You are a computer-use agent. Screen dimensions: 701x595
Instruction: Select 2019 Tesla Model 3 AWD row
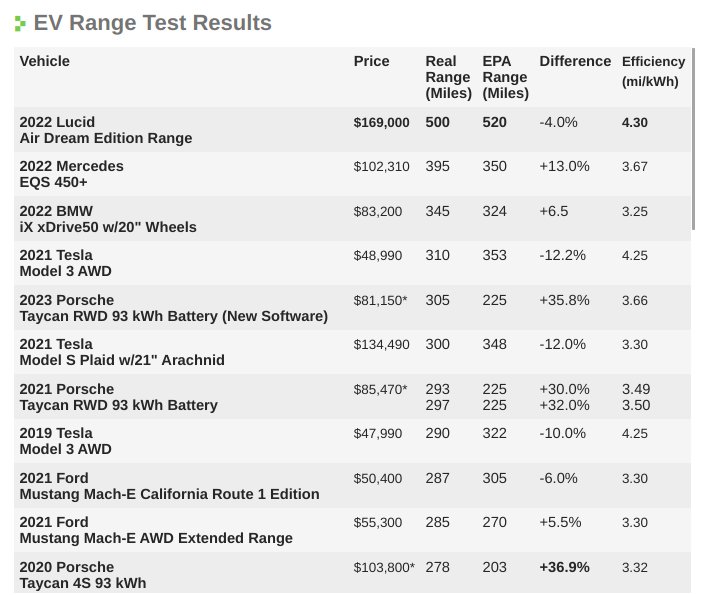(352, 441)
